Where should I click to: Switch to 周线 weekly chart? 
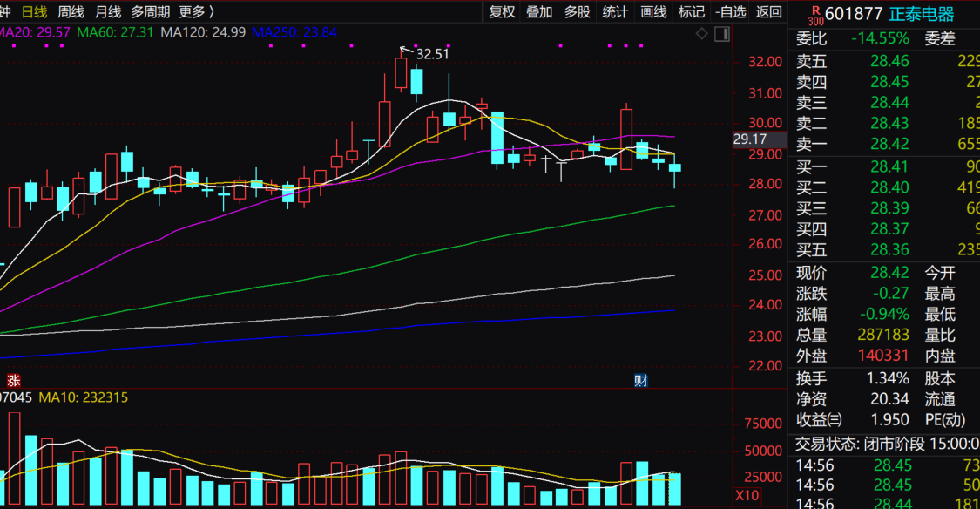71,11
